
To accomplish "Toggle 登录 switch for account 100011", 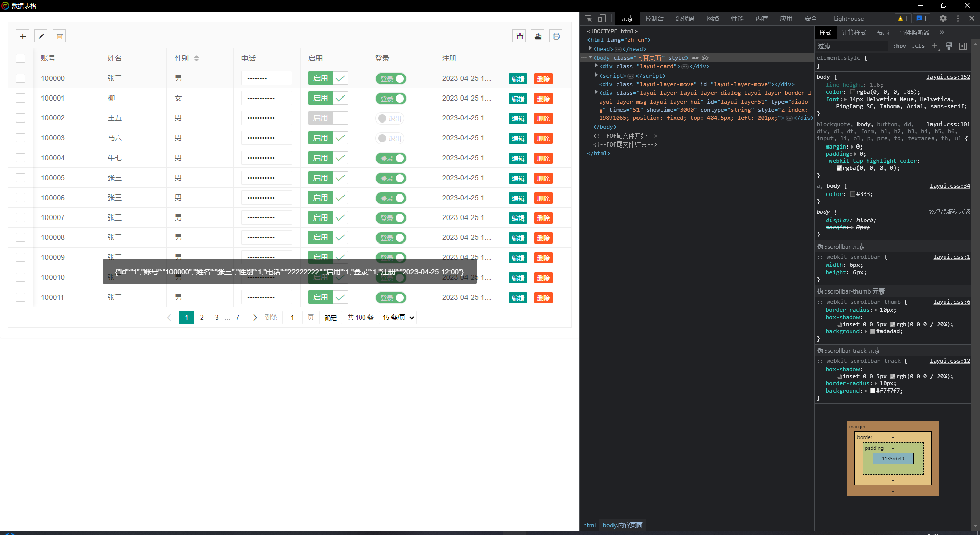I will click(391, 298).
